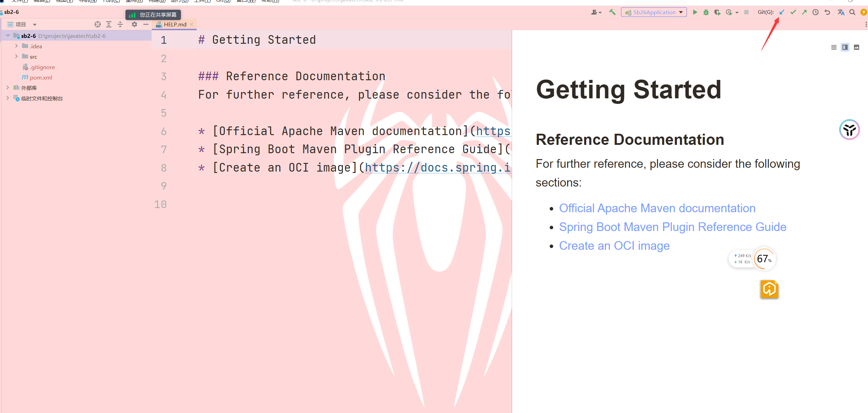Click the Git(G): toolbar label

(765, 12)
